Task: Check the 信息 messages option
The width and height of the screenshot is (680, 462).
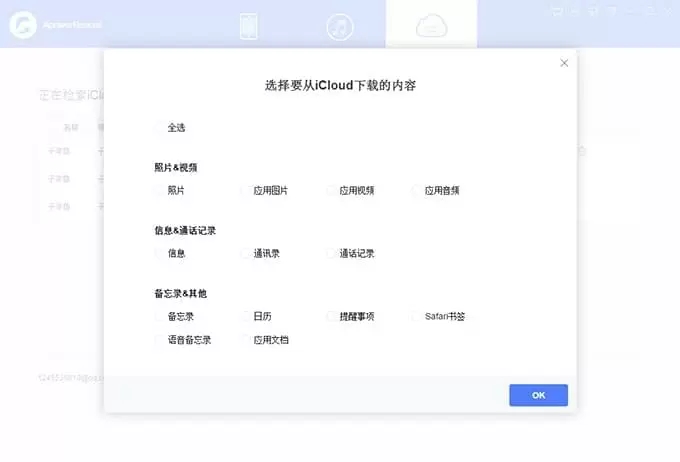Action: pyautogui.click(x=160, y=253)
